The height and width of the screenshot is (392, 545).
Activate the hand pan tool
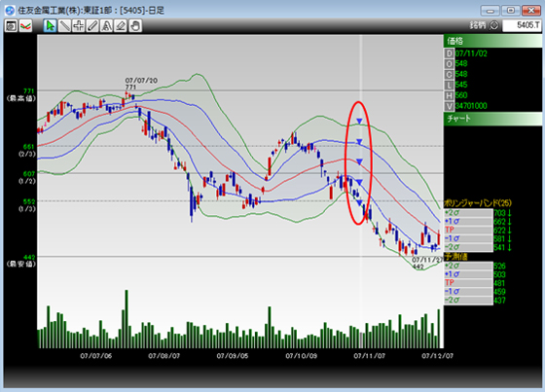click(x=135, y=25)
